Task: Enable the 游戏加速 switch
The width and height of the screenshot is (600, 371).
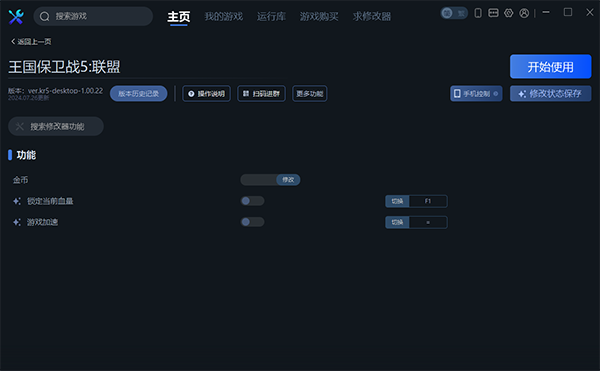Action: click(x=252, y=222)
